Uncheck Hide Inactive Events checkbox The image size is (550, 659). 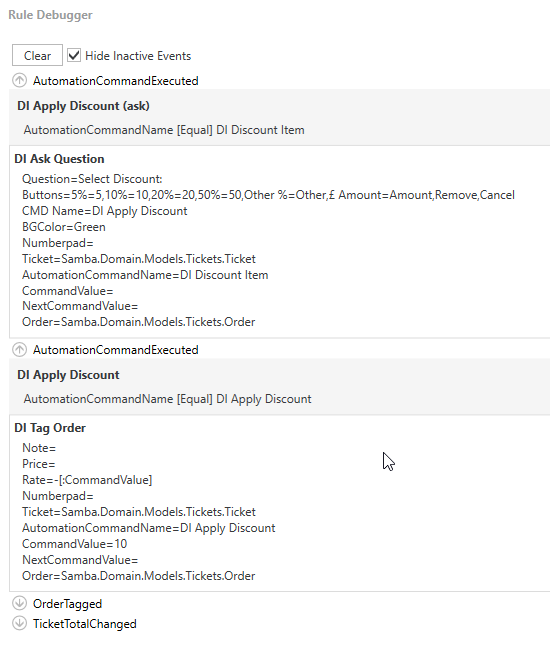pos(74,55)
